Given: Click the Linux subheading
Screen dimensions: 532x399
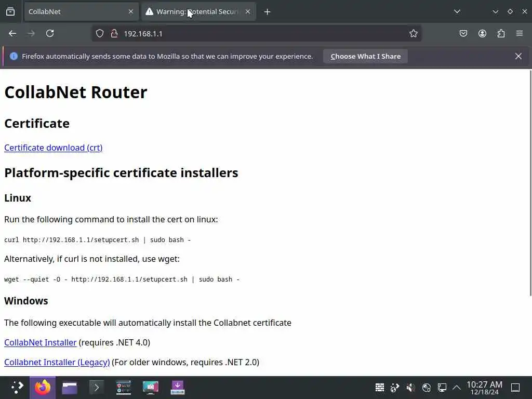Looking at the screenshot, I should [x=18, y=198].
